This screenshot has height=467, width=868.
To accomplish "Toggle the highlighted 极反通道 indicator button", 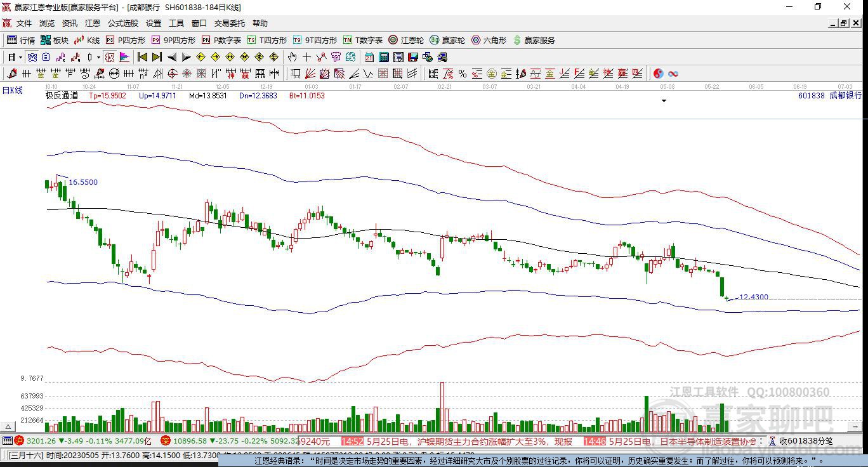I will [x=110, y=57].
